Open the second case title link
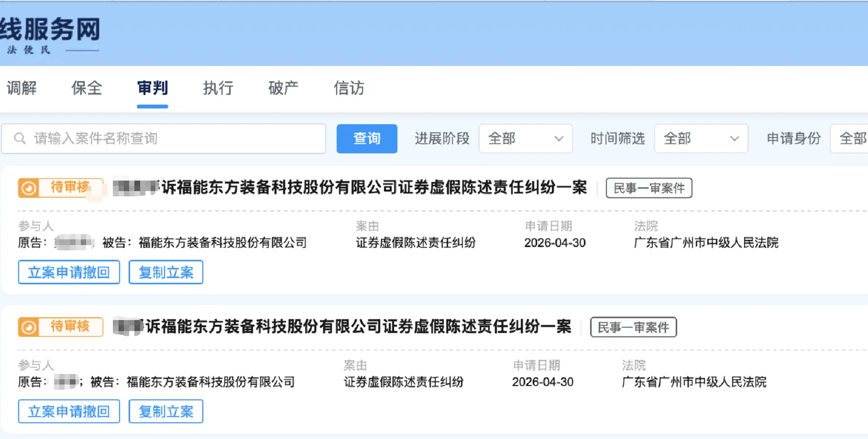This screenshot has width=868, height=439. pyautogui.click(x=342, y=327)
